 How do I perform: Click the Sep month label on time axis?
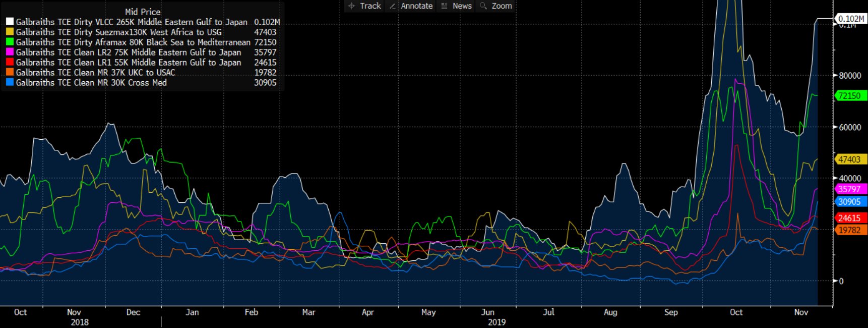pos(671,312)
